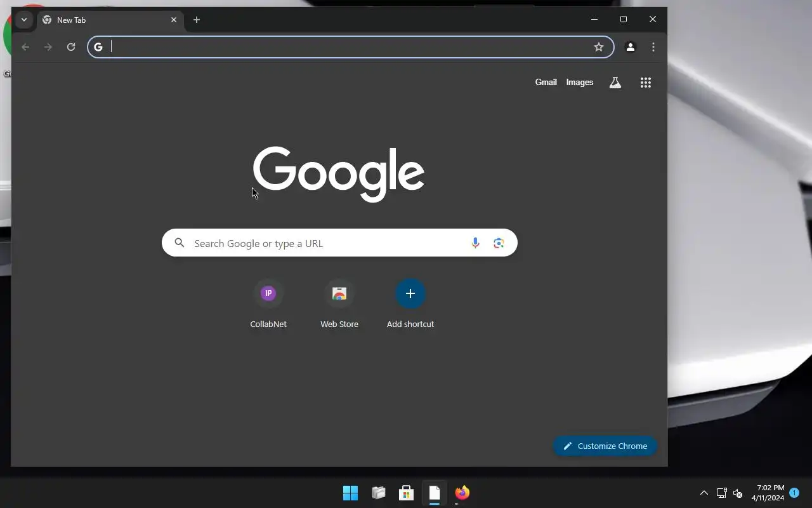812x508 pixels.
Task: Click the Search Google or type a URL box
Action: [339, 243]
